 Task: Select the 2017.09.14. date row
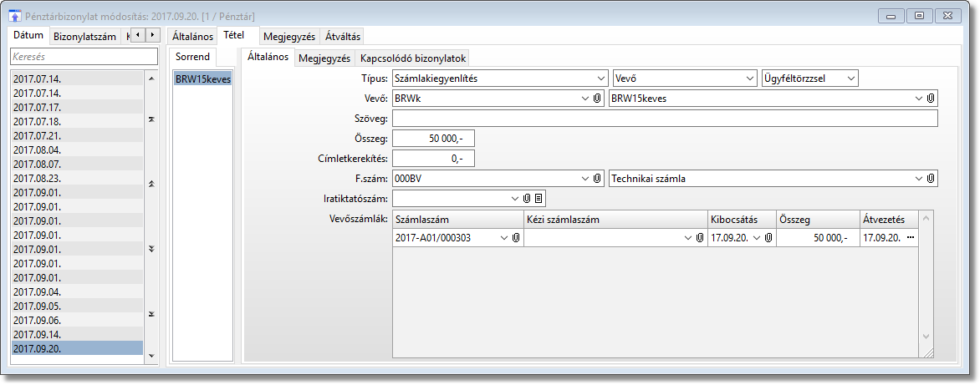coord(78,334)
